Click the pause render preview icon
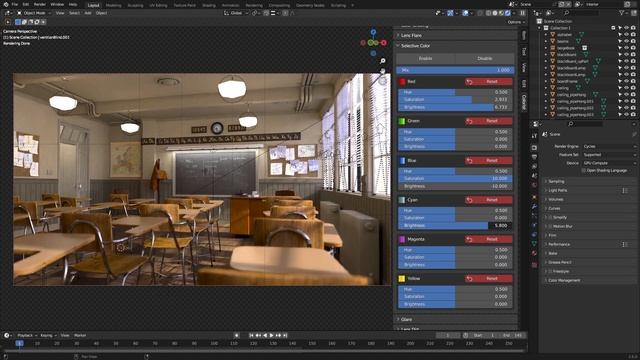 coord(522,13)
